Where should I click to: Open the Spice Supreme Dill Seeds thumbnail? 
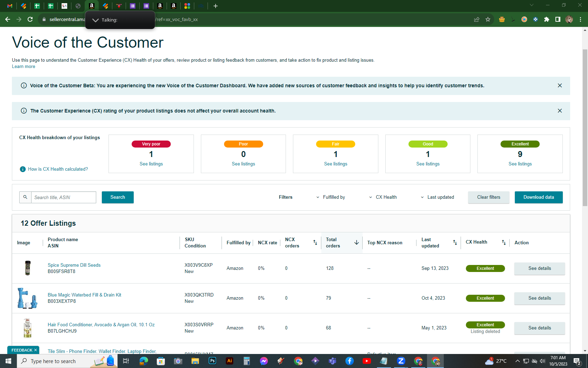(x=28, y=268)
